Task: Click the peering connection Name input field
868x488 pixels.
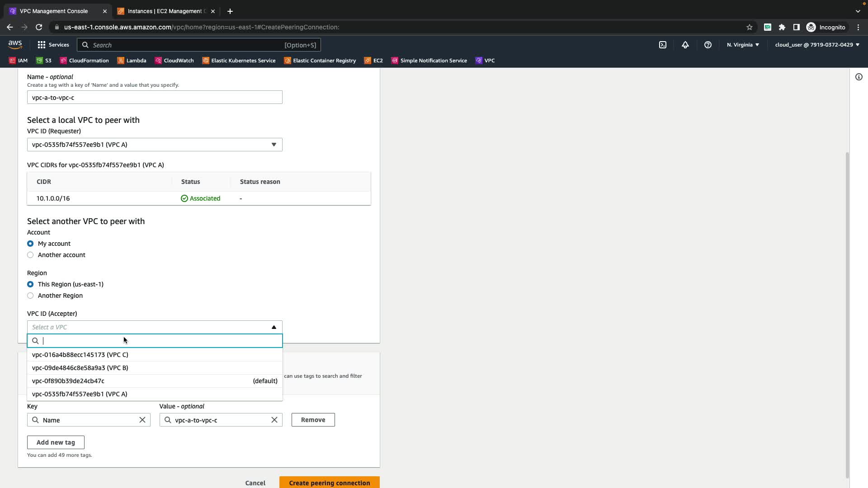Action: (x=155, y=97)
